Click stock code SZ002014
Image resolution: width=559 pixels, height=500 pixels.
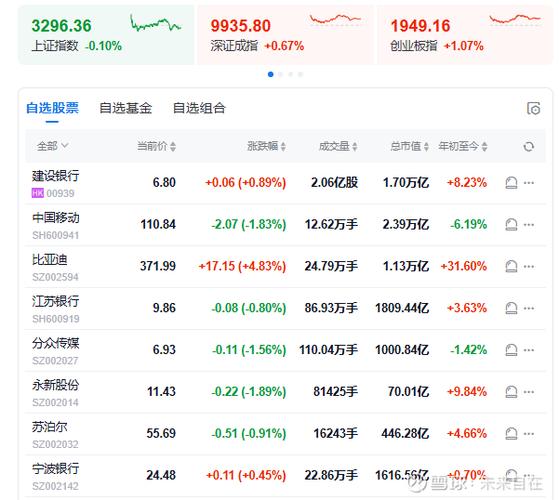55,402
